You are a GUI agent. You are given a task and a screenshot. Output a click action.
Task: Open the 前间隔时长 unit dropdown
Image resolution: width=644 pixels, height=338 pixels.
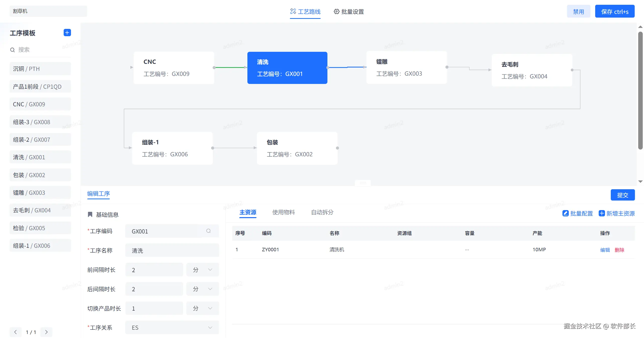pos(203,270)
